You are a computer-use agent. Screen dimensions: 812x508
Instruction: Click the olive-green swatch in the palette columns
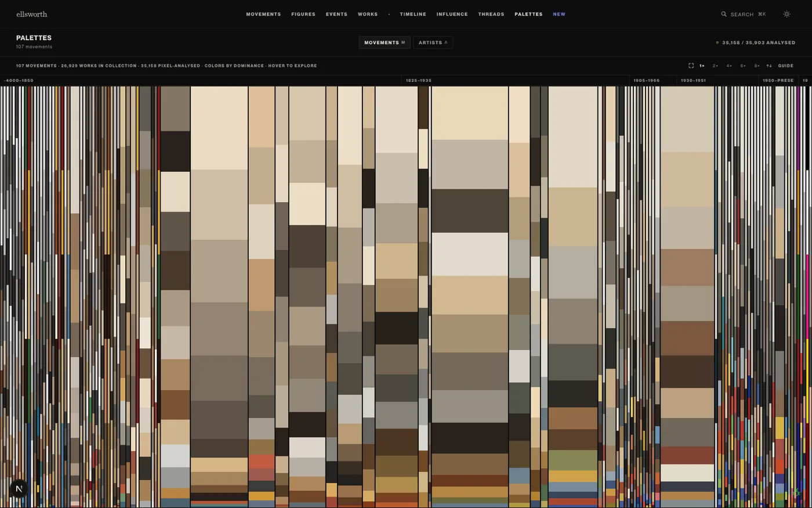tap(573, 460)
